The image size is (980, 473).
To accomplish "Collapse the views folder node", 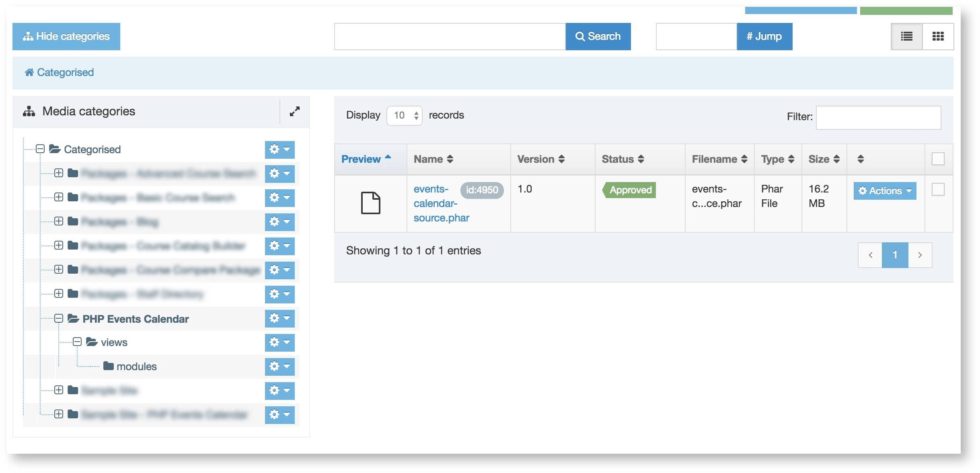I will coord(77,342).
